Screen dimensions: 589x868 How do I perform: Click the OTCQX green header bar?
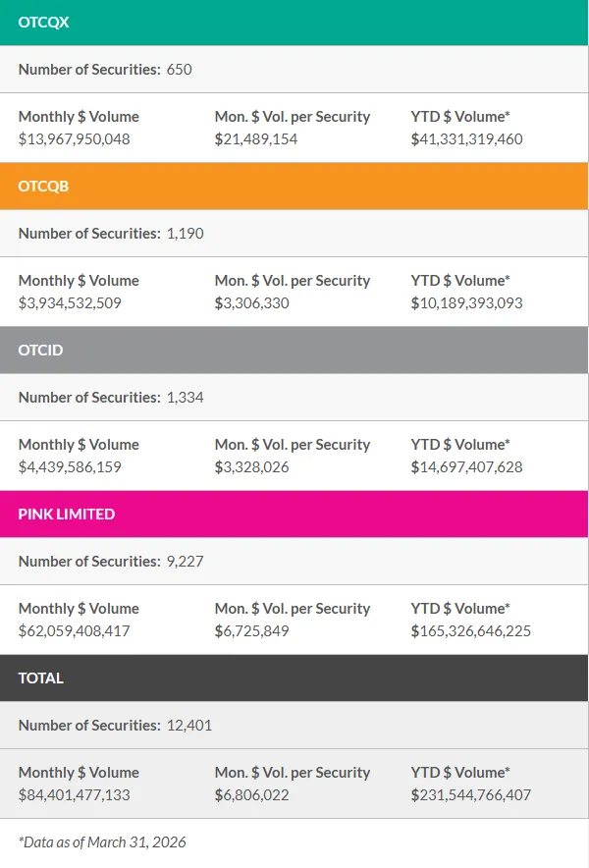[294, 23]
